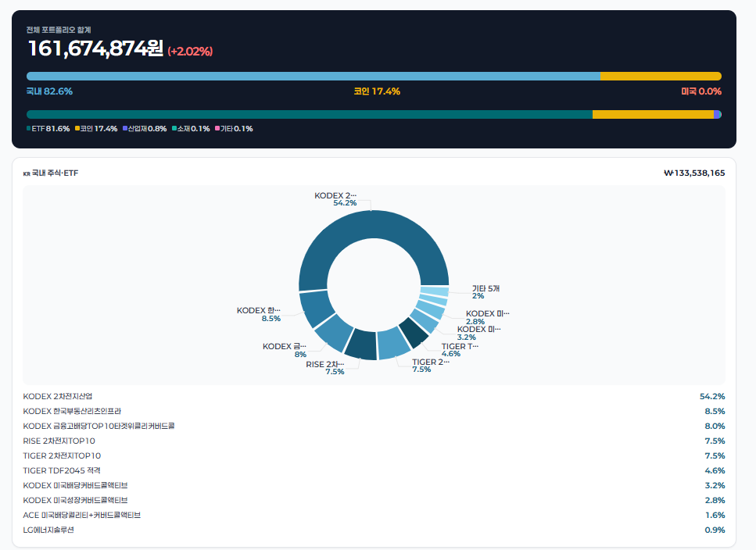756x550 pixels.
Task: Open KODEX 한국부동산리츠인프라 row
Action: pyautogui.click(x=374, y=411)
